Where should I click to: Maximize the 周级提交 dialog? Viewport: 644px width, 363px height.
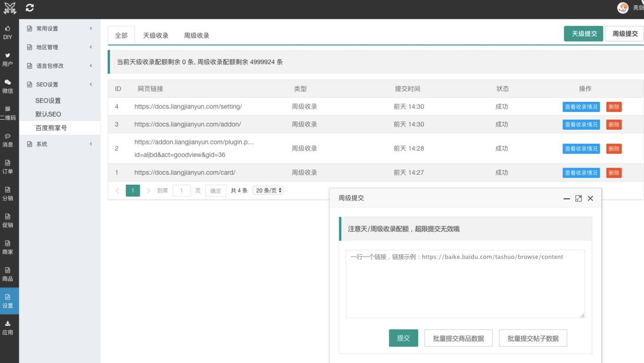pos(579,198)
